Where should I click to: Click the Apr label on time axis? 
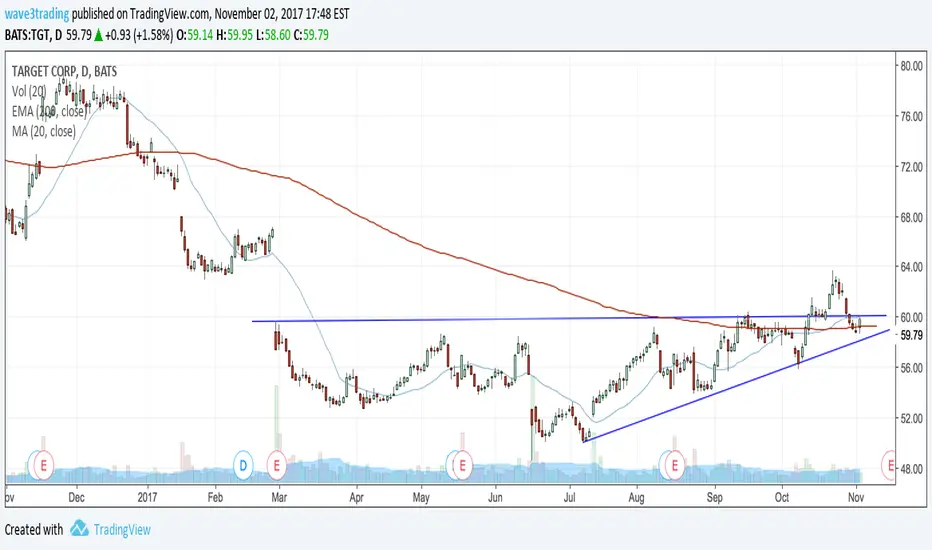tap(356, 498)
